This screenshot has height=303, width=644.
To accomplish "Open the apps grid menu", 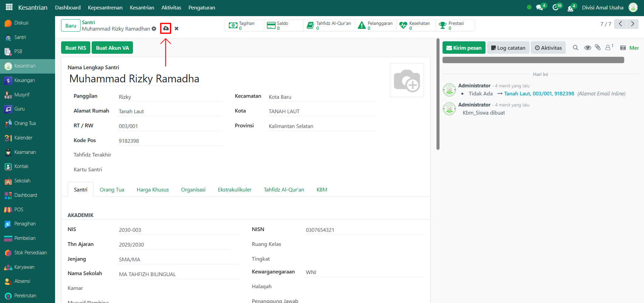I will click(9, 7).
